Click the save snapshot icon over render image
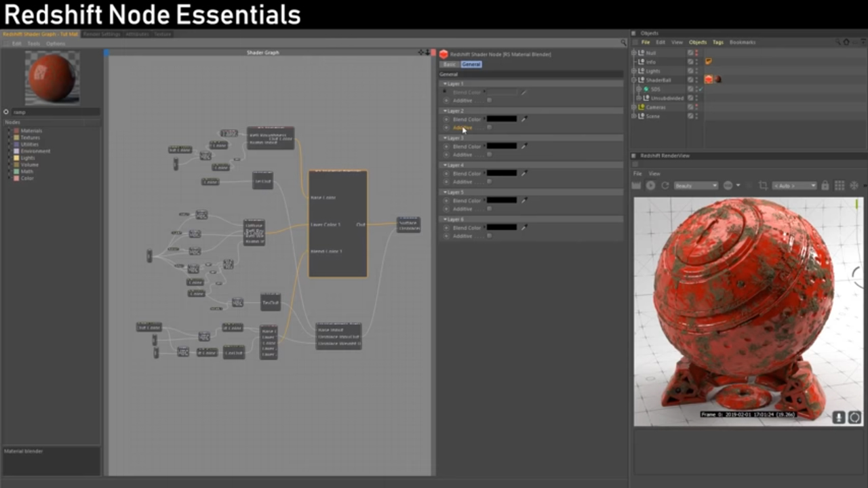 tap(839, 418)
